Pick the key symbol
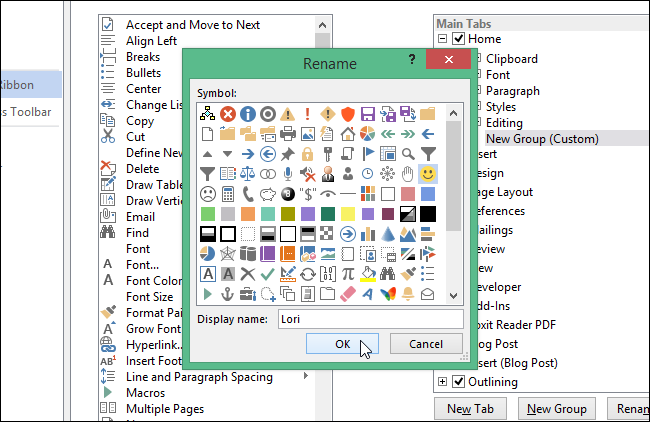Viewport: 650px width, 422px height. [x=327, y=154]
